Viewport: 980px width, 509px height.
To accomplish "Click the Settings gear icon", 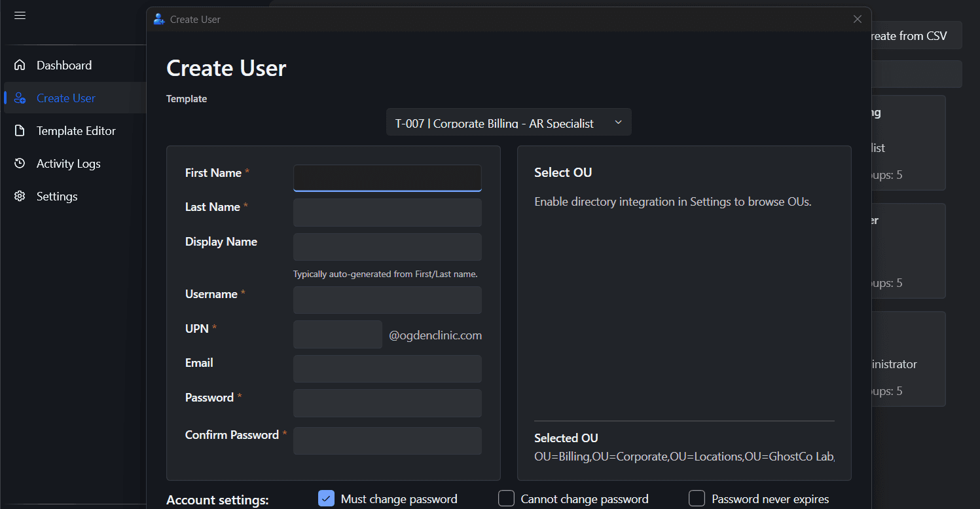I will (x=20, y=197).
